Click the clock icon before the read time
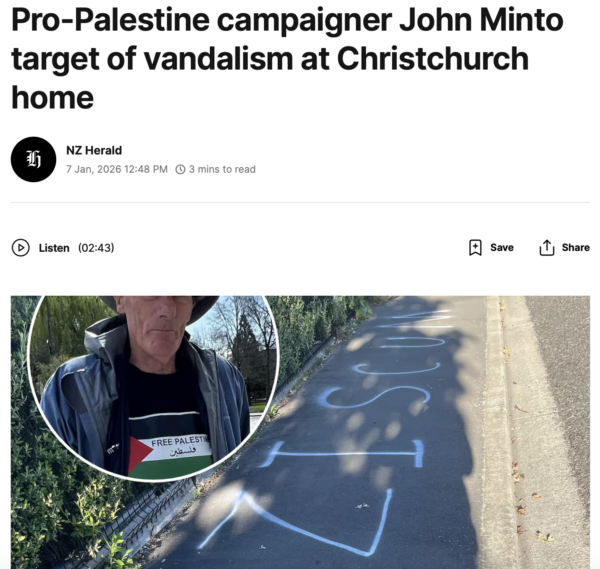This screenshot has height=569, width=600. click(180, 169)
